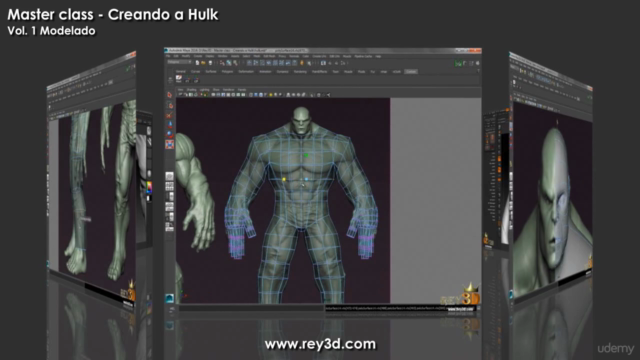Select by component type mode icon
The width and height of the screenshot is (640, 360).
click(x=236, y=63)
